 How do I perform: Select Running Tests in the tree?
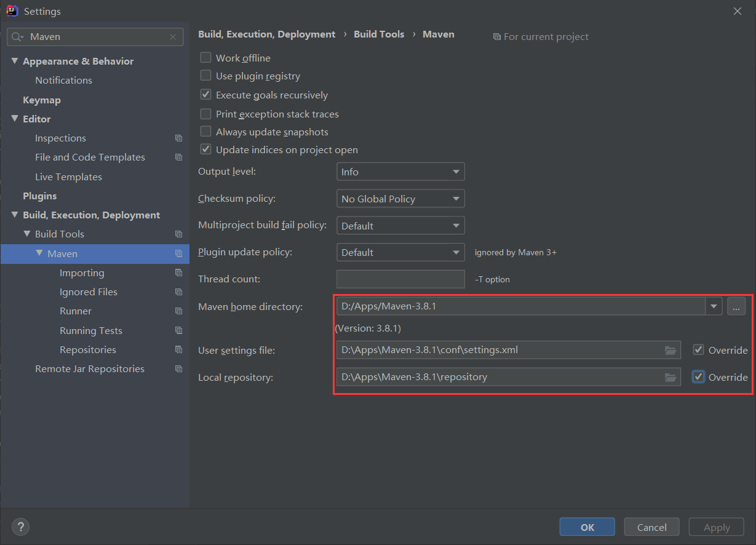point(91,331)
